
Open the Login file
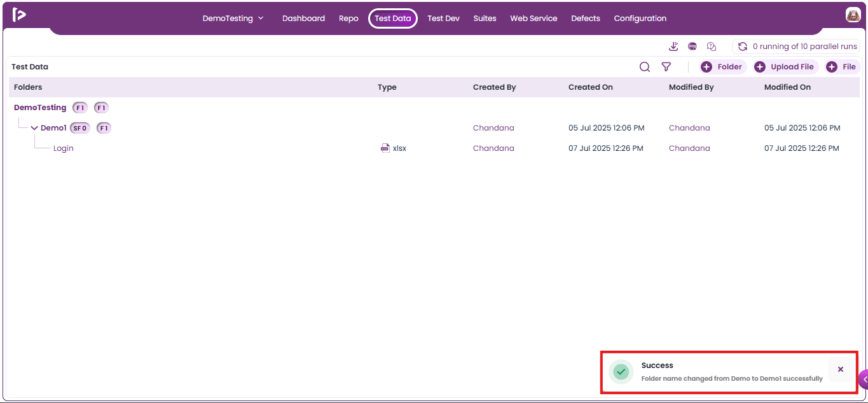point(64,148)
